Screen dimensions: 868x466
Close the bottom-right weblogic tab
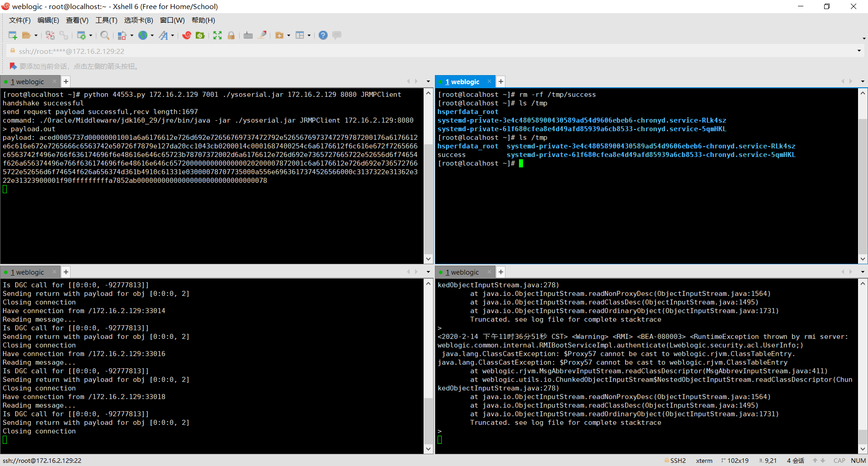[x=489, y=272]
